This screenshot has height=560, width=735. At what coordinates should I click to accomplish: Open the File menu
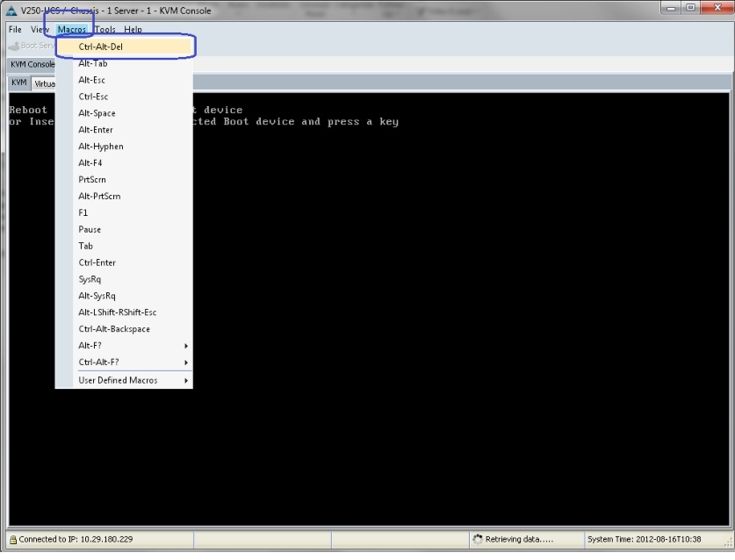tap(15, 30)
